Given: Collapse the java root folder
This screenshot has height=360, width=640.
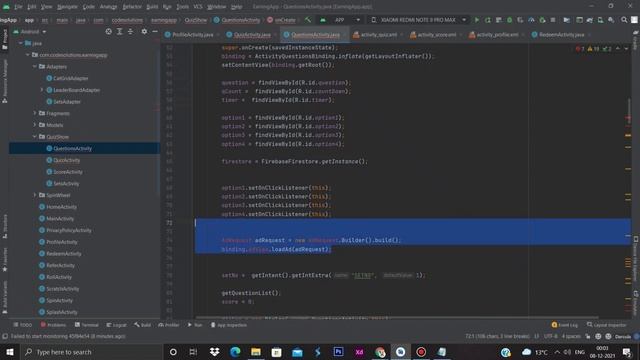Looking at the screenshot, I should pos(20,43).
